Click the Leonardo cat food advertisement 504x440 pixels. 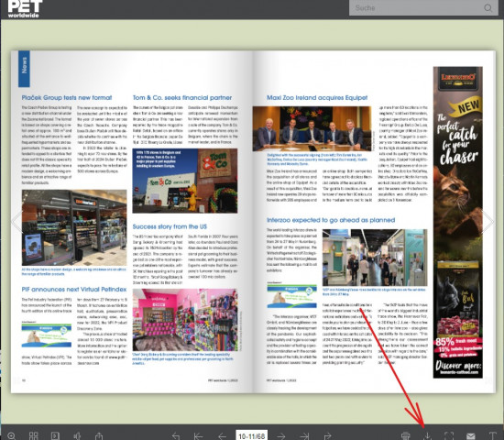(x=457, y=222)
